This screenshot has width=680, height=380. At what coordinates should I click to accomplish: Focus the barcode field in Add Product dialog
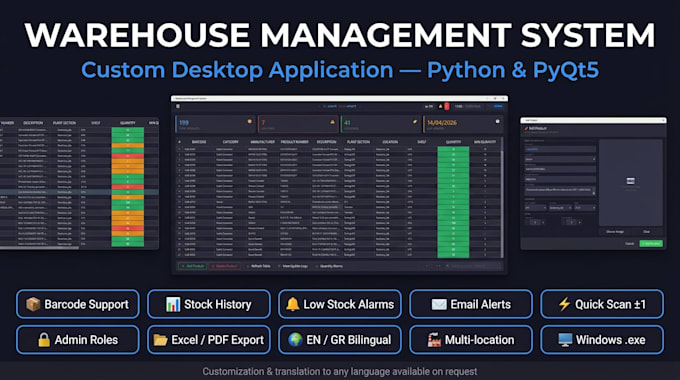pos(560,149)
